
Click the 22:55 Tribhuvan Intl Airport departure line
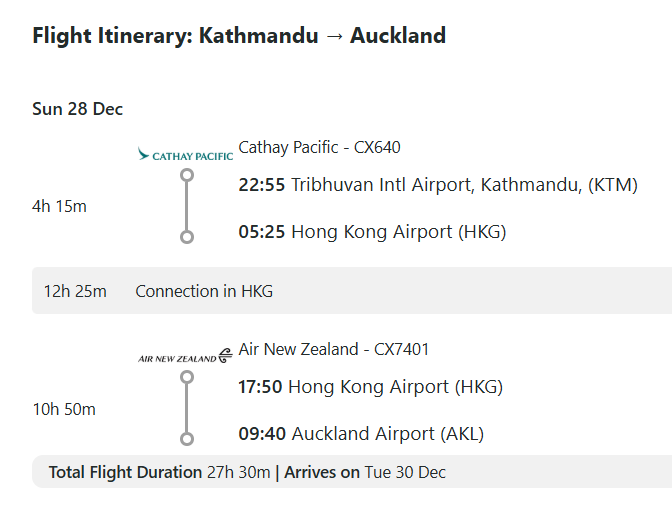437,185
